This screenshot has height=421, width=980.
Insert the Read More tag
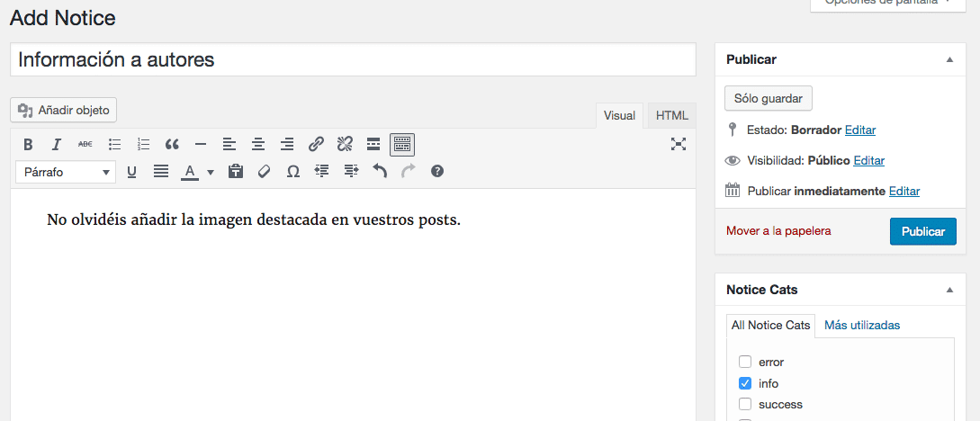(373, 145)
